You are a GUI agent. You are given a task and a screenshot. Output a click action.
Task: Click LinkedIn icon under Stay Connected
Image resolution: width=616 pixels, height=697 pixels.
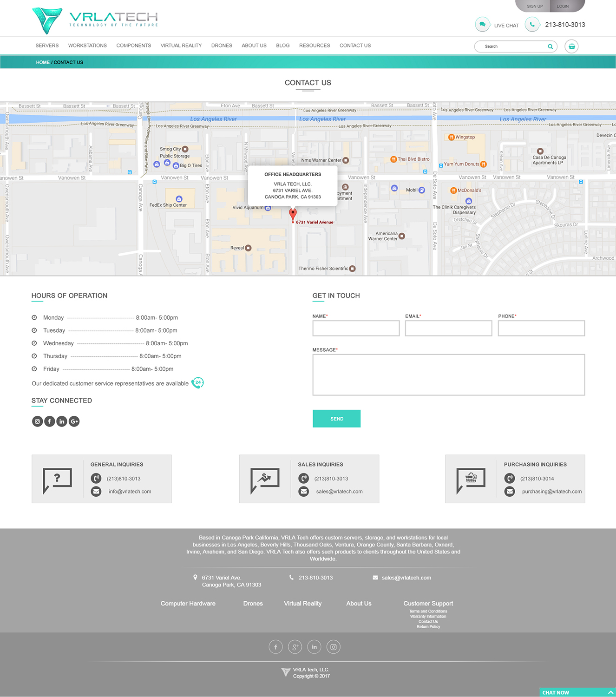(x=62, y=421)
